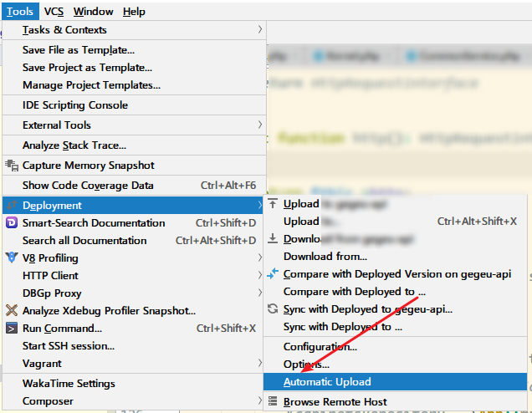Open the Window menu
The image size is (532, 413).
pyautogui.click(x=93, y=12)
